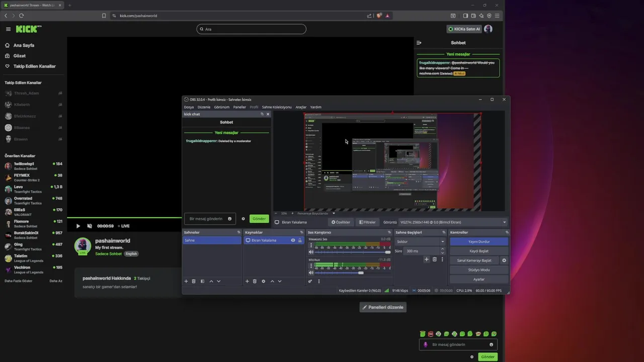Open source properties gear in Kaynaklar panel

click(263, 281)
